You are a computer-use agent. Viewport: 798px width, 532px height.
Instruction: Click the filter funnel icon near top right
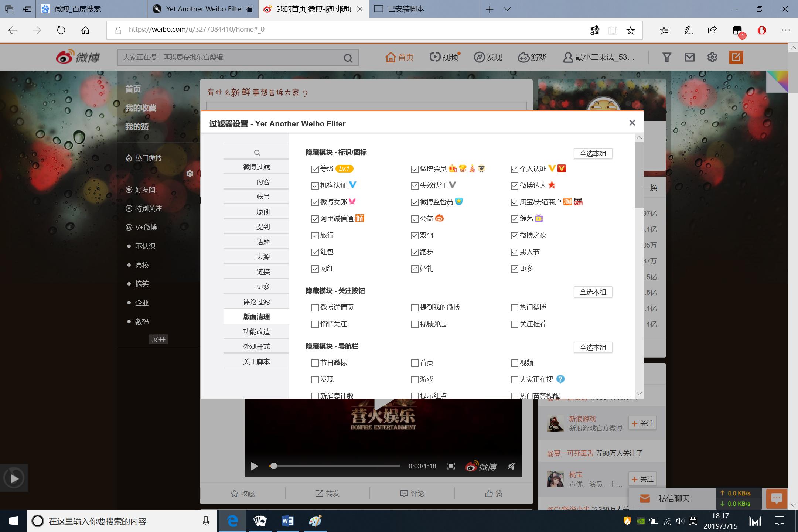(666, 57)
